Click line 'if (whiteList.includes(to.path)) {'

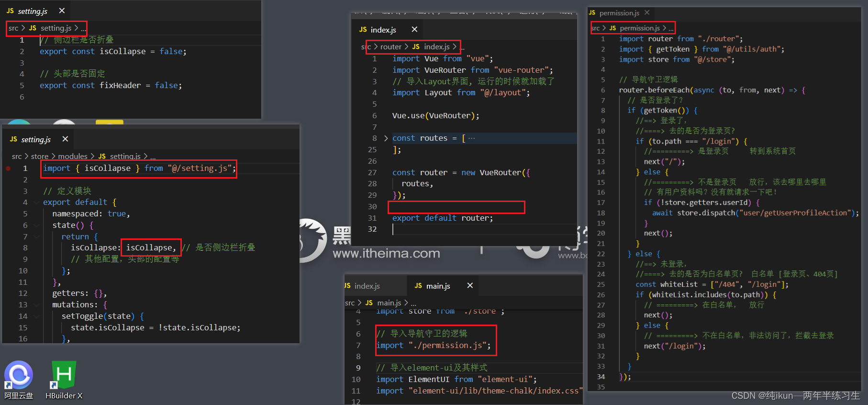point(706,294)
